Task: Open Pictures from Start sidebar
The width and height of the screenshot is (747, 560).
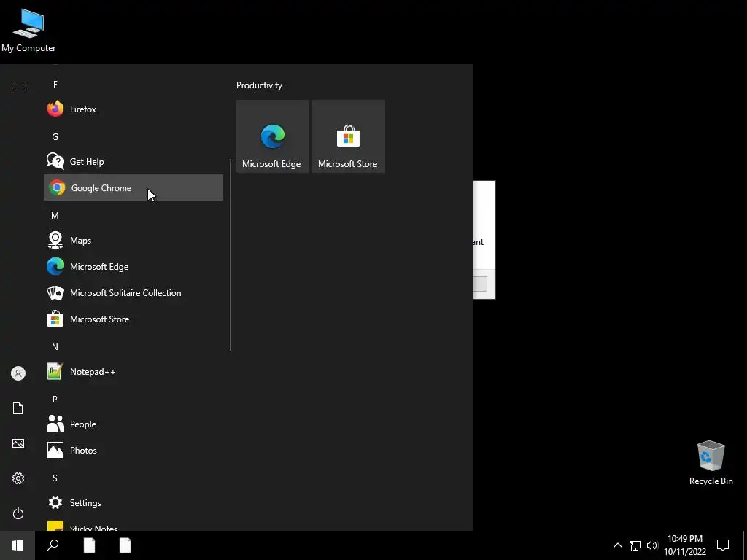Action: [18, 443]
